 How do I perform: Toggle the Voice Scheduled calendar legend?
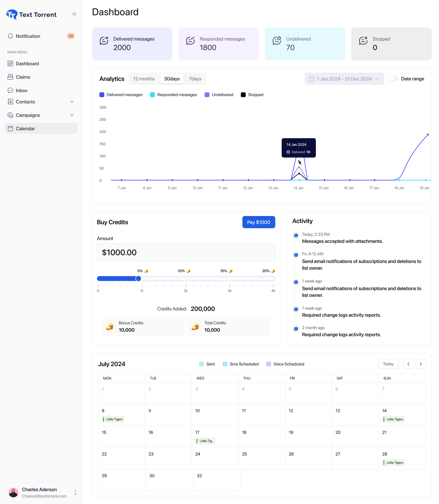(x=285, y=364)
